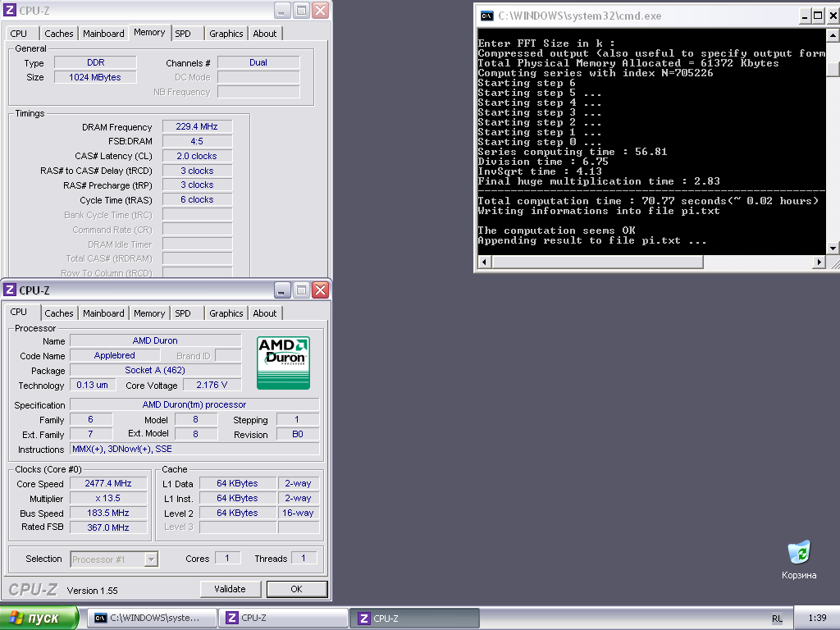
Task: Minimize the lower CPU-Z window
Action: [282, 290]
